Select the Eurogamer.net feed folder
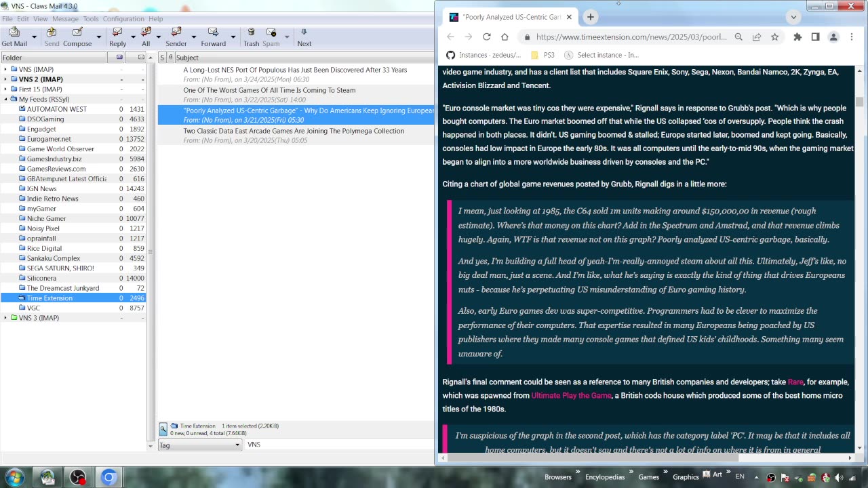868x488 pixels. [49, 139]
